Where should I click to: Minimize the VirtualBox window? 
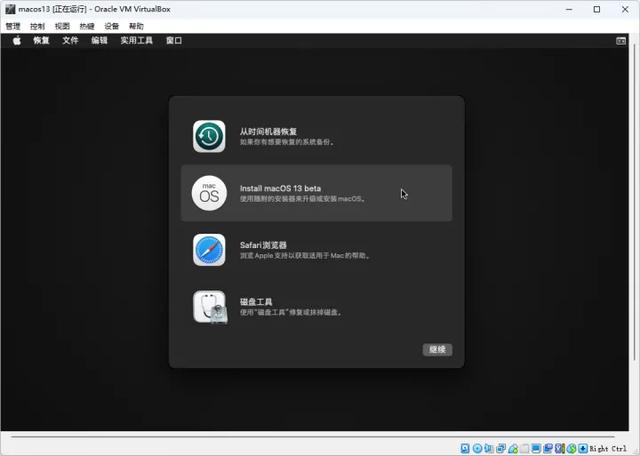point(569,9)
